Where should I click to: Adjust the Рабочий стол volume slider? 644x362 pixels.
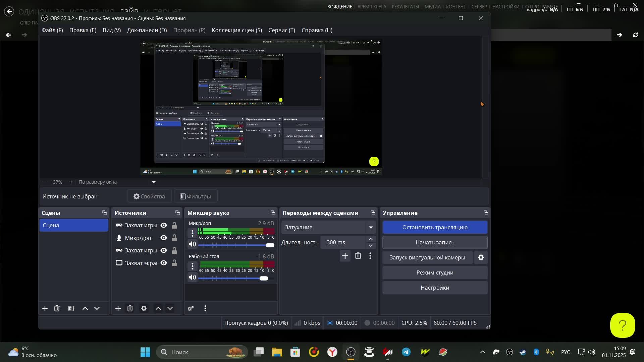[x=264, y=279]
